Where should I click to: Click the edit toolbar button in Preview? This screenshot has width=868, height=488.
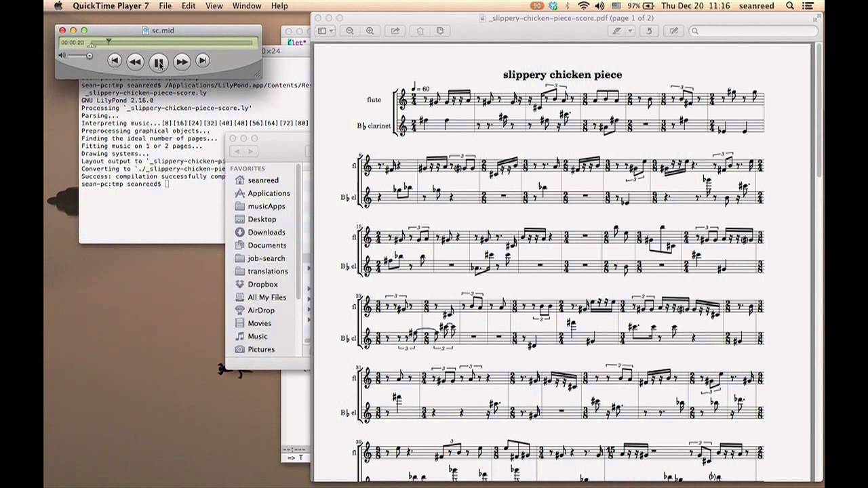[x=673, y=30]
